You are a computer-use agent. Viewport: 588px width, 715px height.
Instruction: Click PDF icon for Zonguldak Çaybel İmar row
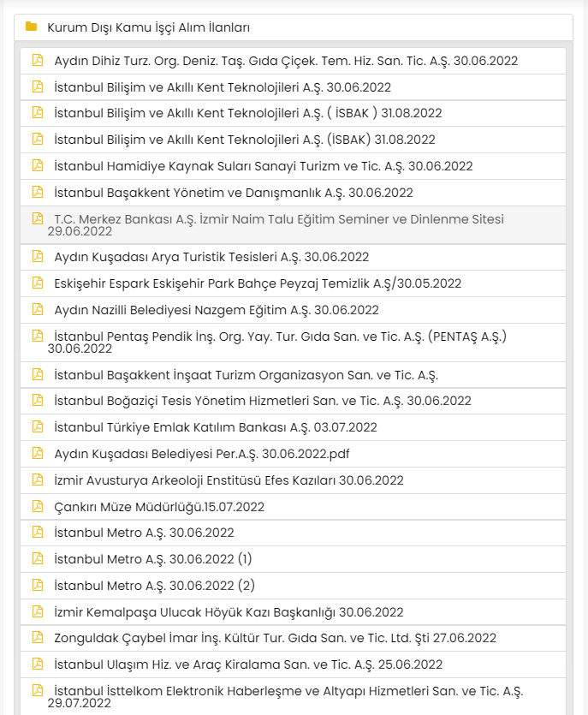[x=38, y=636]
